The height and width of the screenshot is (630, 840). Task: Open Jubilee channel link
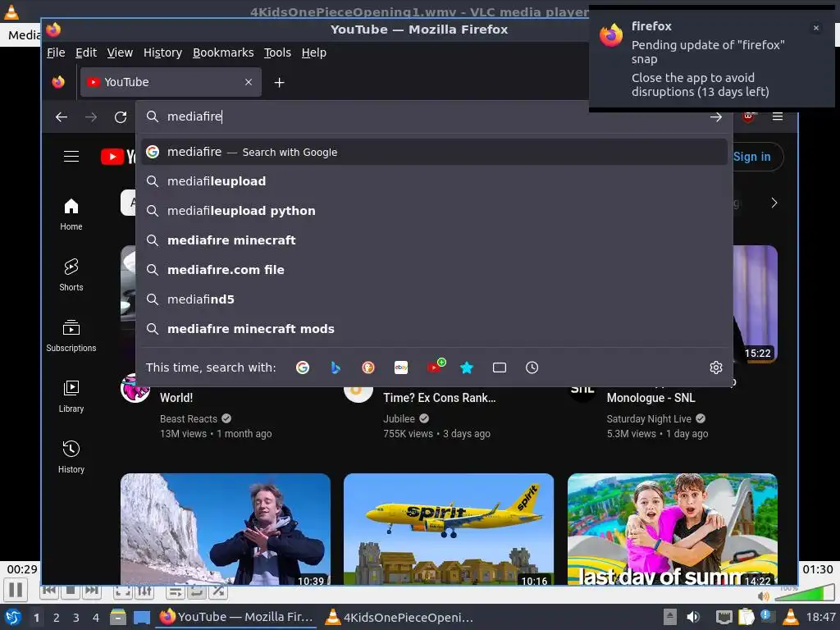point(399,419)
